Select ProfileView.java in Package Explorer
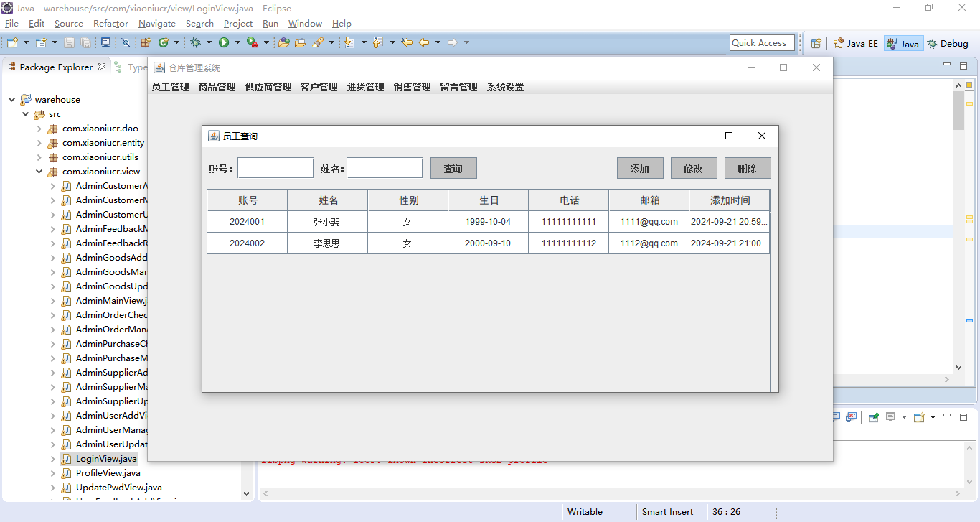This screenshot has width=980, height=522. point(108,473)
